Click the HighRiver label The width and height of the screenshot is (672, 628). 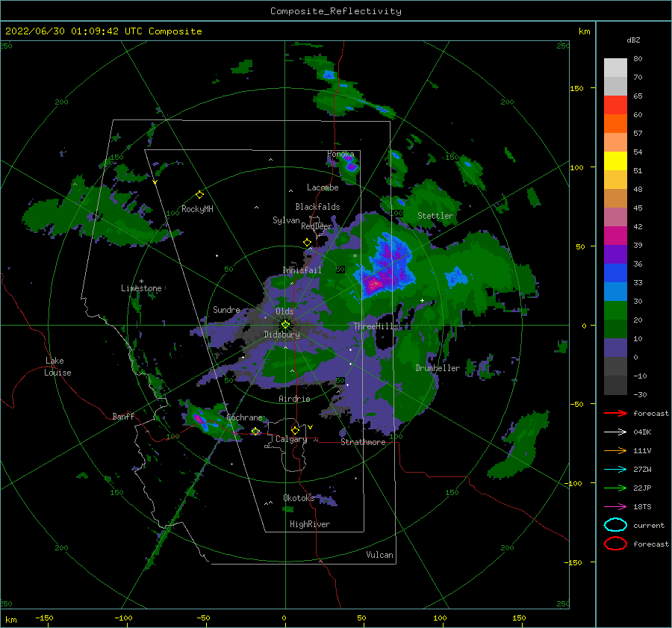(310, 524)
